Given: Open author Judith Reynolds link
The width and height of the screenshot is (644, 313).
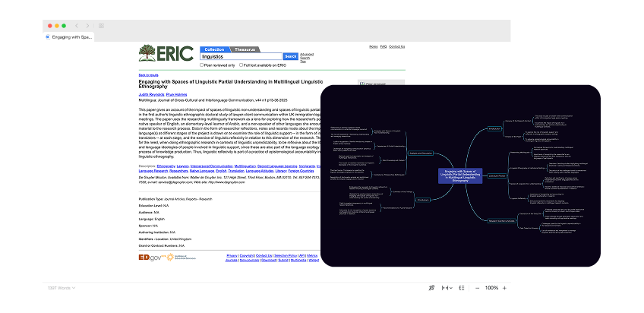Looking at the screenshot, I should pos(151,94).
